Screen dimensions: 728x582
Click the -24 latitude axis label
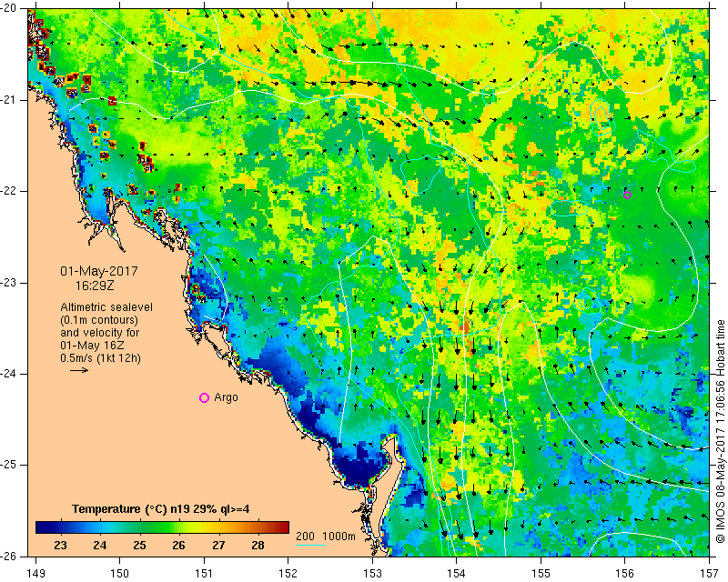7,374
